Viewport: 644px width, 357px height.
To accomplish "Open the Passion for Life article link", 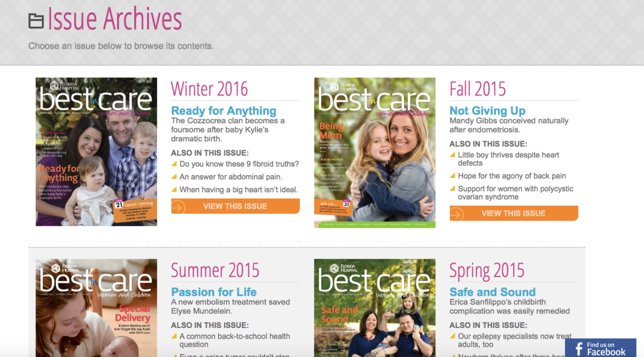I will (x=214, y=292).
